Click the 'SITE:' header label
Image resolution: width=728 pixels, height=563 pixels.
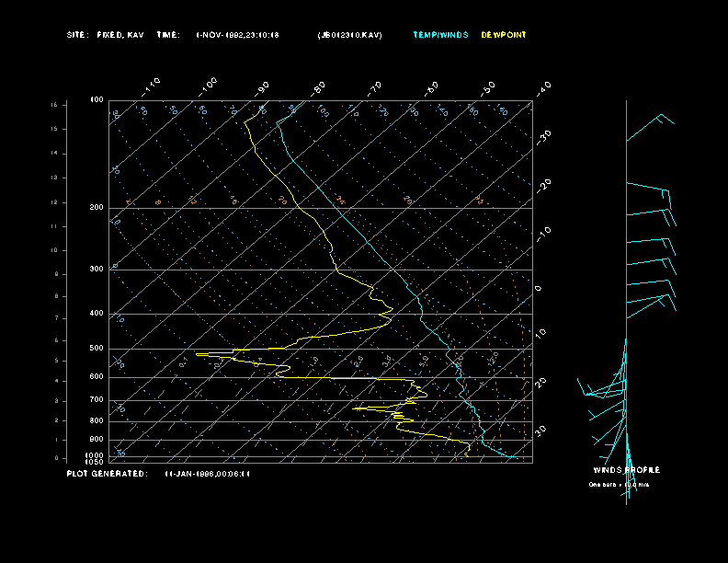(x=77, y=35)
